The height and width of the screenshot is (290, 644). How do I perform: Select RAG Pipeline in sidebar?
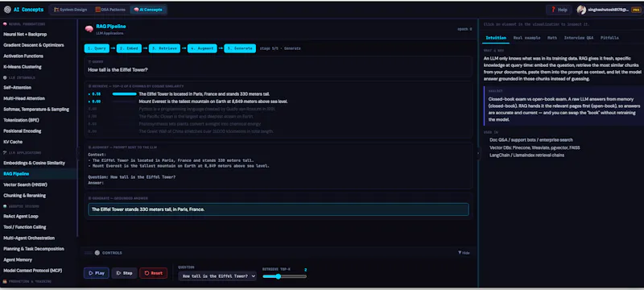pyautogui.click(x=39, y=174)
